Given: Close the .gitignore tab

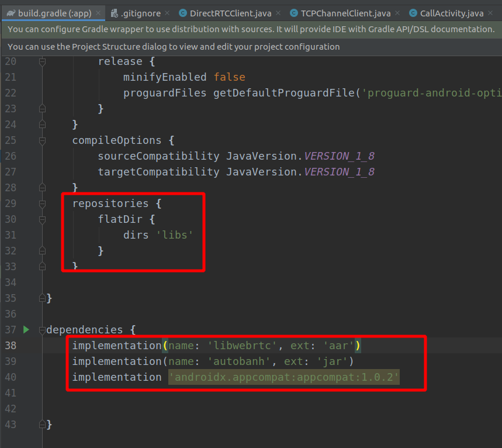Looking at the screenshot, I should pos(167,13).
